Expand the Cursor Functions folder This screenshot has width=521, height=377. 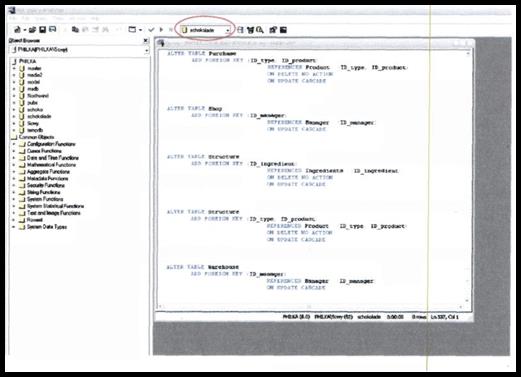click(14, 151)
